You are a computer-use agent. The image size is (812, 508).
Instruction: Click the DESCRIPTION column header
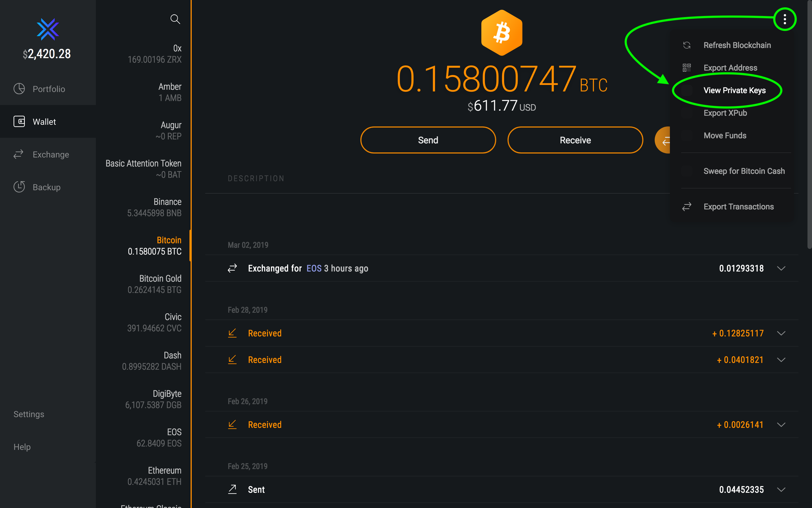point(256,178)
